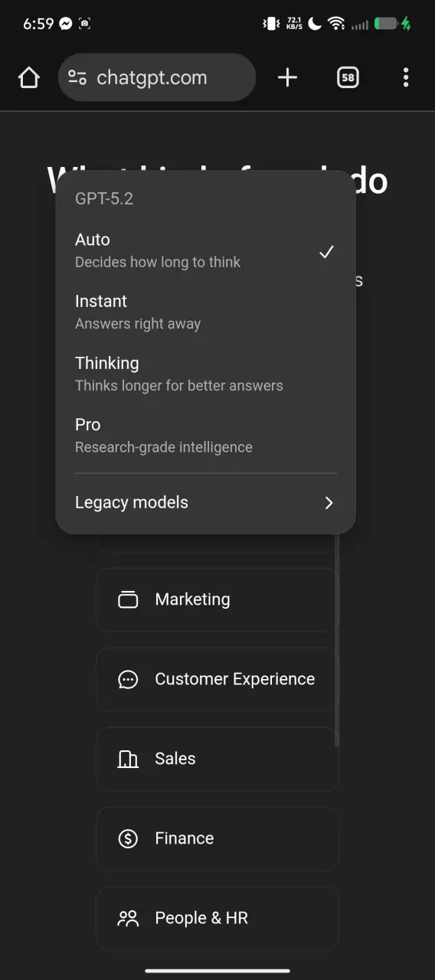Viewport: 435px width, 980px height.
Task: Choose the Sales category button
Action: tap(217, 759)
